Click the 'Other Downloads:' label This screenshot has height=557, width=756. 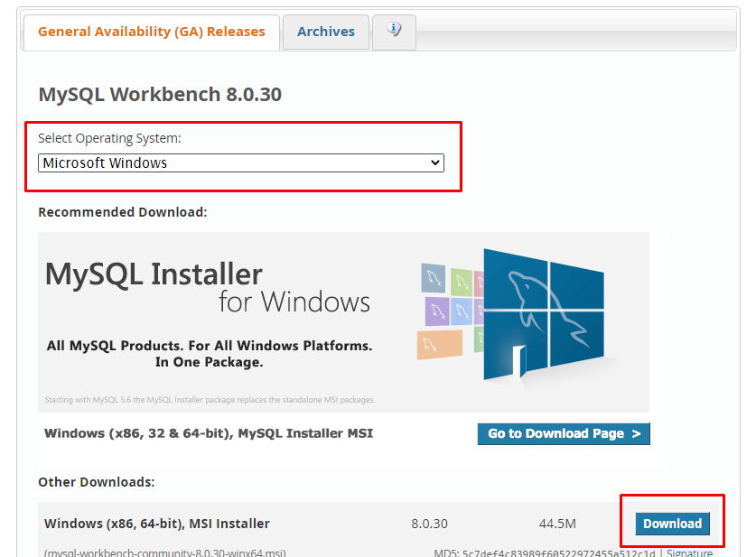click(97, 482)
